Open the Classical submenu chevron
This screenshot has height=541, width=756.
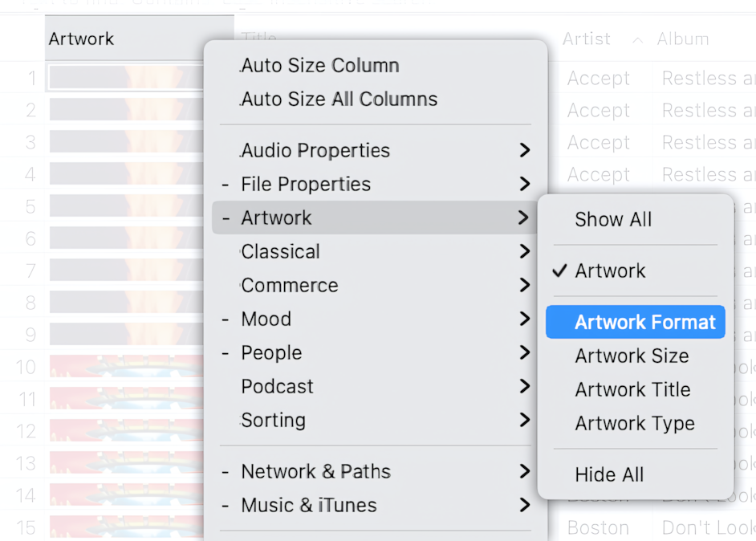(524, 252)
